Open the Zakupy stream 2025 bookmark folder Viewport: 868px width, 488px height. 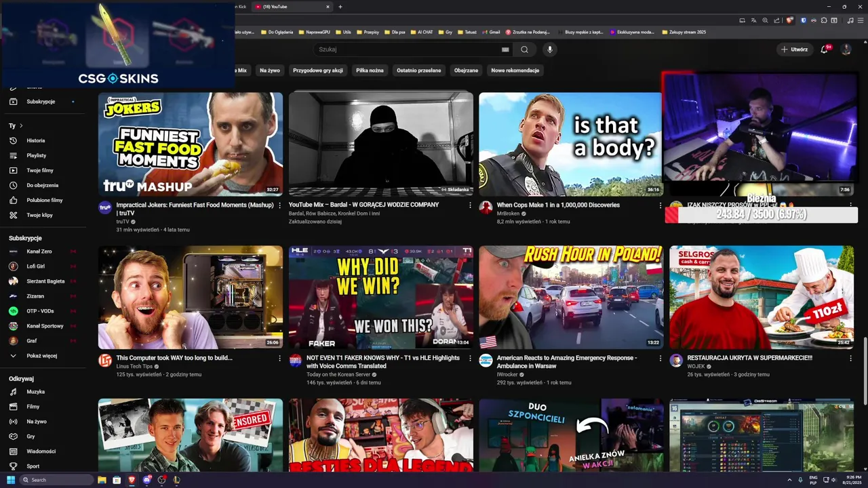[x=684, y=32]
